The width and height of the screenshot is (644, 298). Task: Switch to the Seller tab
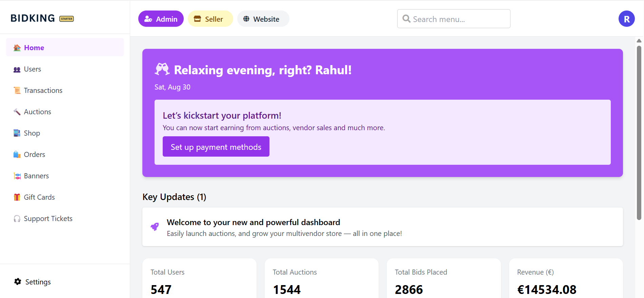210,19
